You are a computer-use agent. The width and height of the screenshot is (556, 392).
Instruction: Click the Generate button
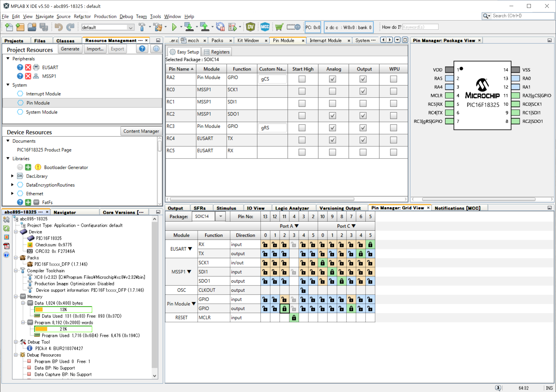[x=70, y=49]
